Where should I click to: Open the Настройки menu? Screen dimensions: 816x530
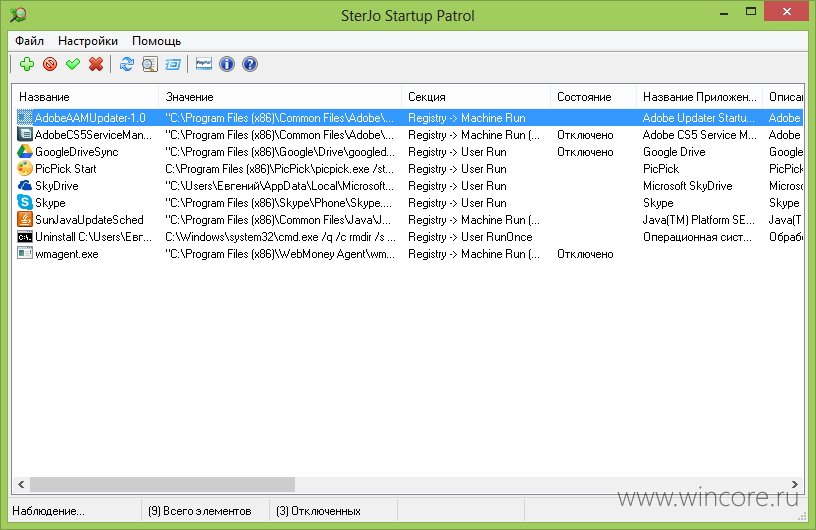click(88, 41)
